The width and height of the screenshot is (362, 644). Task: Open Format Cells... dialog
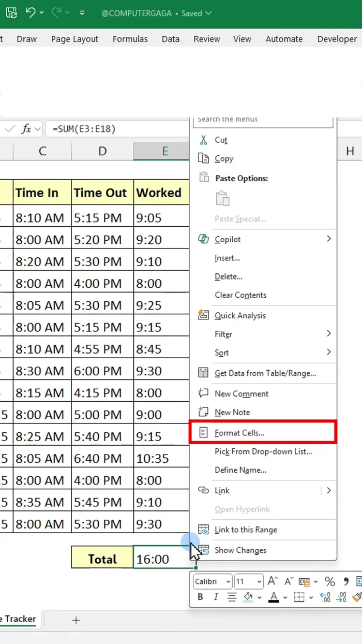pos(263,433)
